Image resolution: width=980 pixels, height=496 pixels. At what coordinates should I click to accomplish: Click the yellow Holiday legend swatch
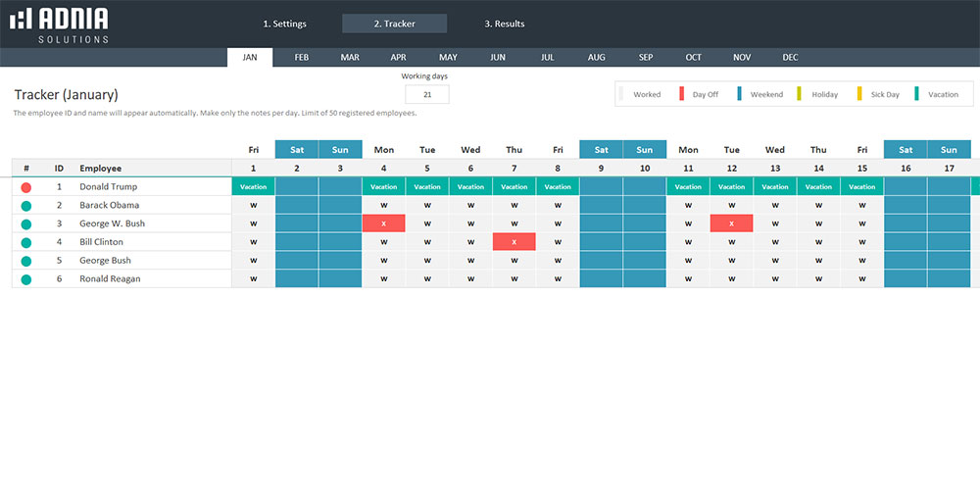799,94
